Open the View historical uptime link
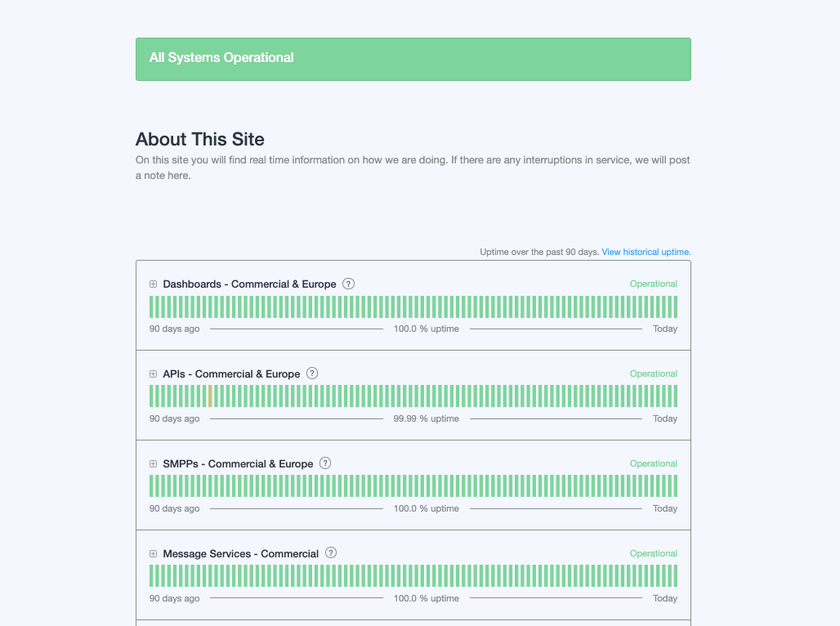Viewport: 840px width, 626px height. coord(646,252)
